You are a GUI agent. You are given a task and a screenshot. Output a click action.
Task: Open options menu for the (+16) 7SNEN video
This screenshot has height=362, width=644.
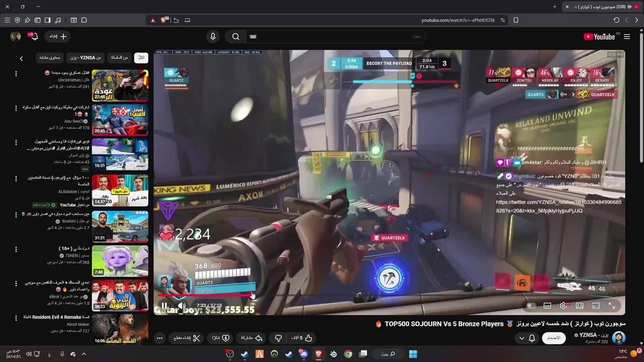point(16,249)
